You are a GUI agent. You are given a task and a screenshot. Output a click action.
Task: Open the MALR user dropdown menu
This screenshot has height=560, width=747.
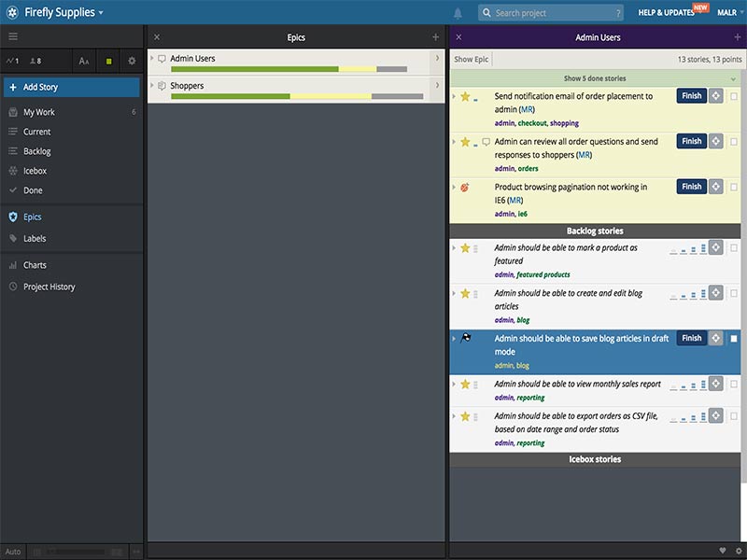(x=726, y=11)
